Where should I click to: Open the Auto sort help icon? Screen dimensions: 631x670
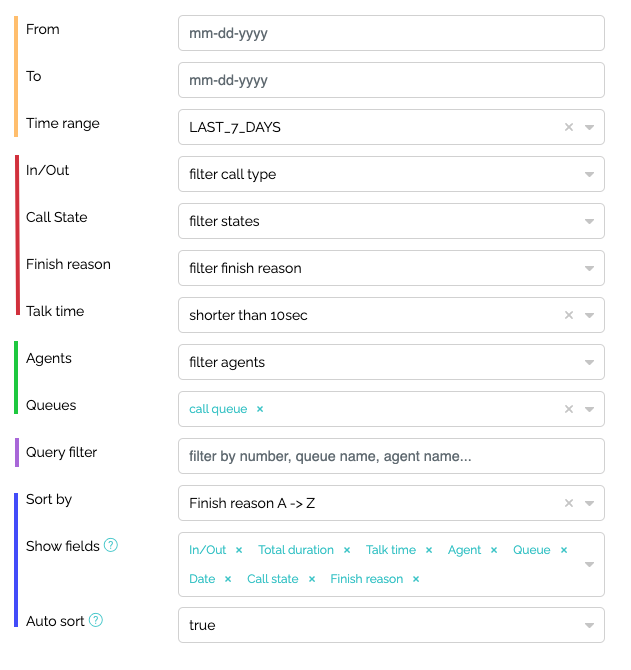96,620
